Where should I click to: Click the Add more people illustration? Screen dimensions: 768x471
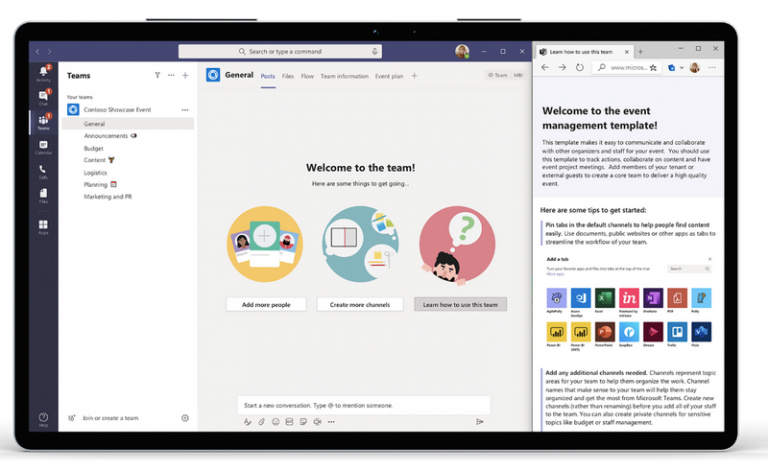[265, 244]
